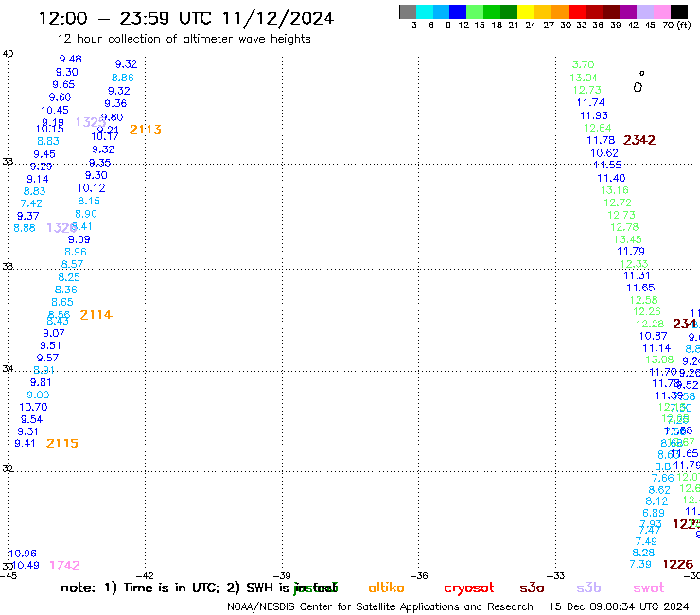Click the orange '2114' time label
The image size is (700, 615).
96,315
